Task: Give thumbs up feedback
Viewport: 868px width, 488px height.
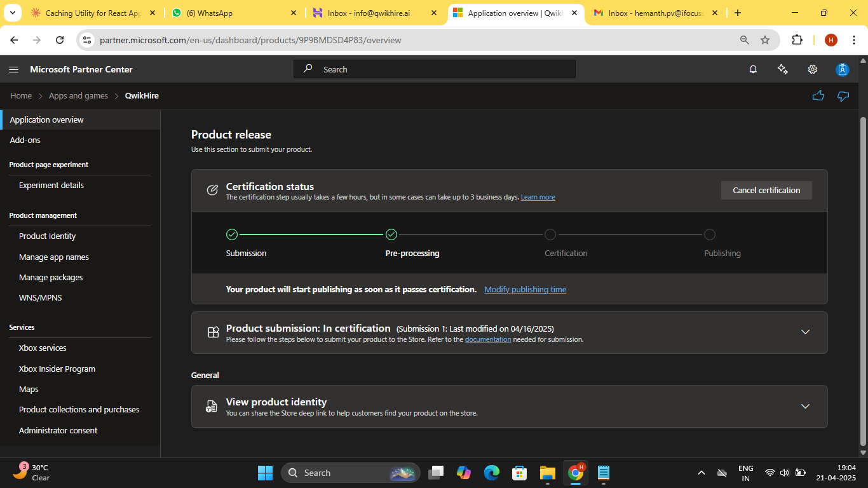Action: click(x=818, y=96)
